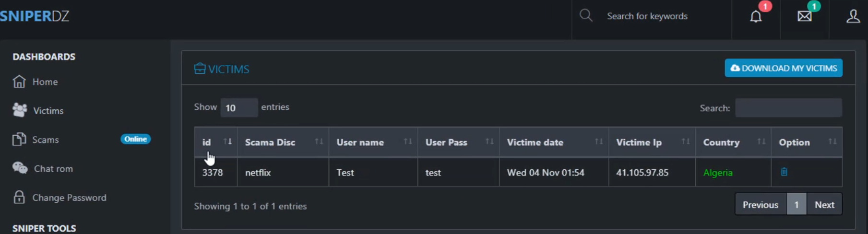This screenshot has height=234, width=868.
Task: Click the SNIPERDZ logo
Action: tap(35, 16)
